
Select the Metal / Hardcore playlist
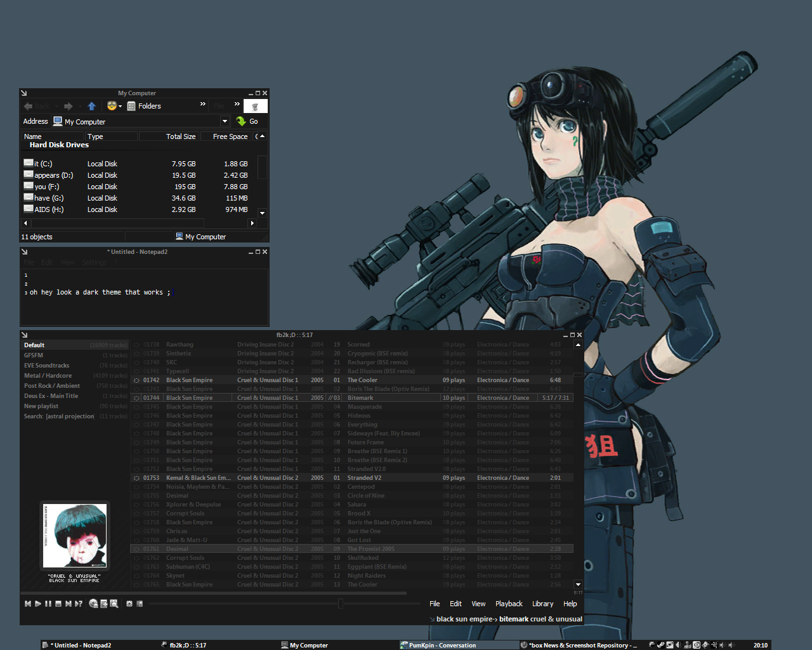[x=75, y=376]
